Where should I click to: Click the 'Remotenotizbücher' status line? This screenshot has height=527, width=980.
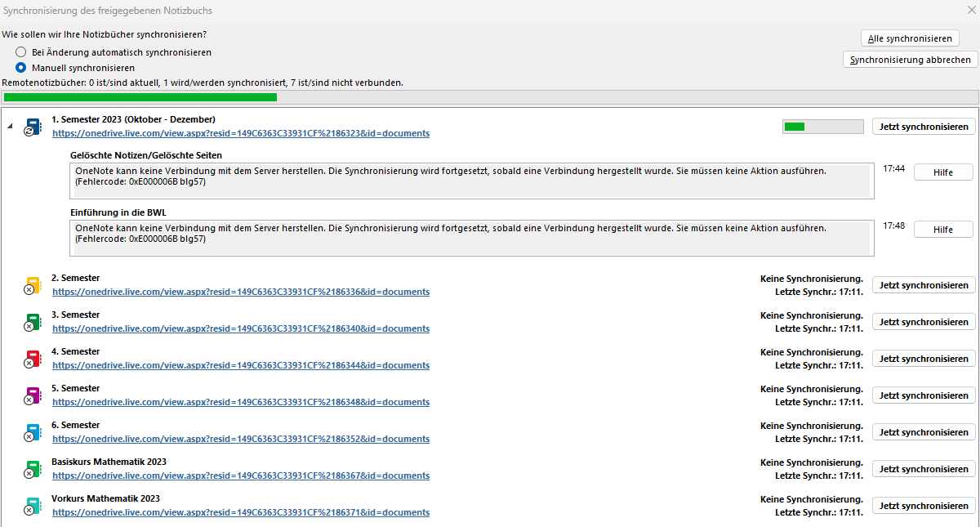[x=203, y=83]
